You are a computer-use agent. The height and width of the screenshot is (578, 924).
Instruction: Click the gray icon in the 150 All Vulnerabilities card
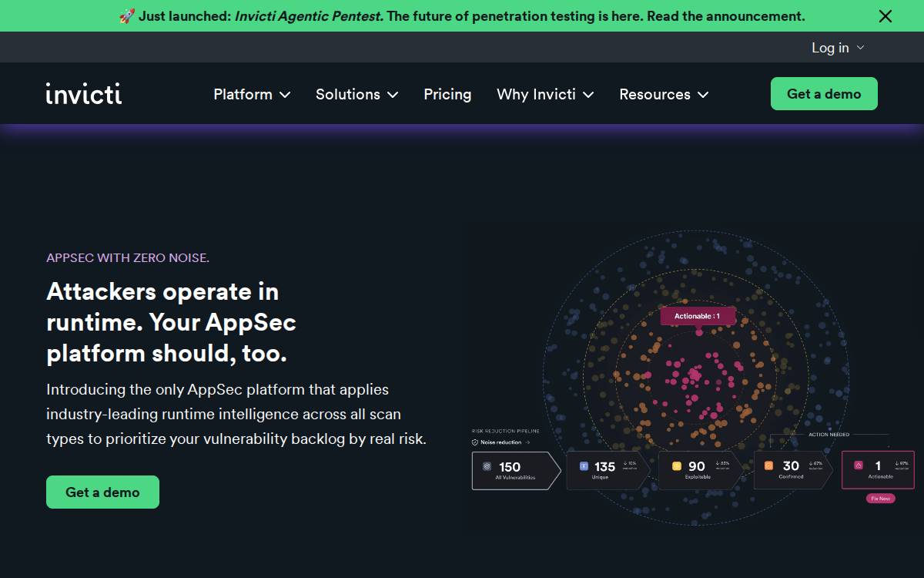point(487,466)
